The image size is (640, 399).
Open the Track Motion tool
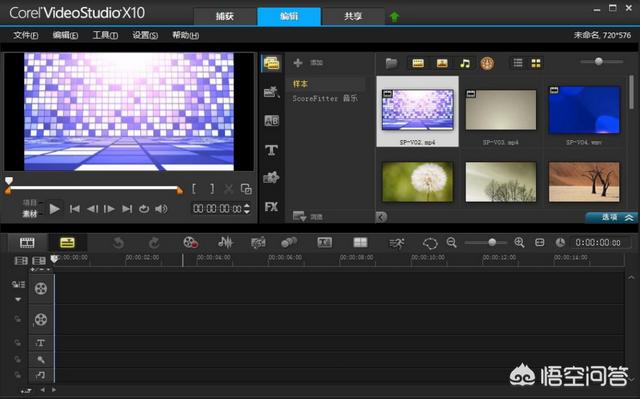pyautogui.click(x=289, y=243)
